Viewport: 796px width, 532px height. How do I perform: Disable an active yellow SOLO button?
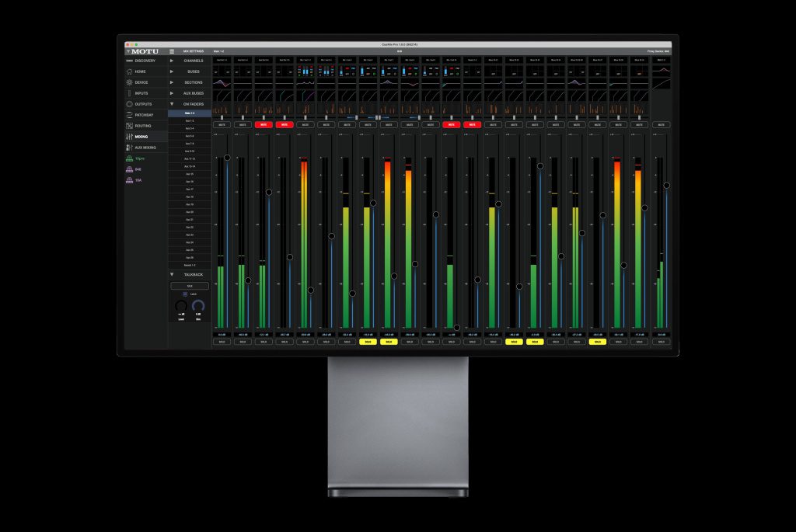pos(368,341)
